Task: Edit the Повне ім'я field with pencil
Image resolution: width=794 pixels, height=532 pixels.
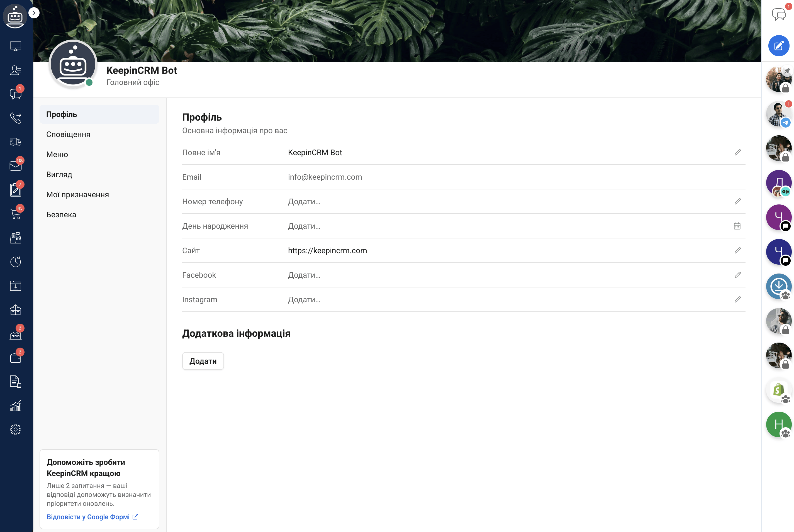Action: (x=738, y=152)
